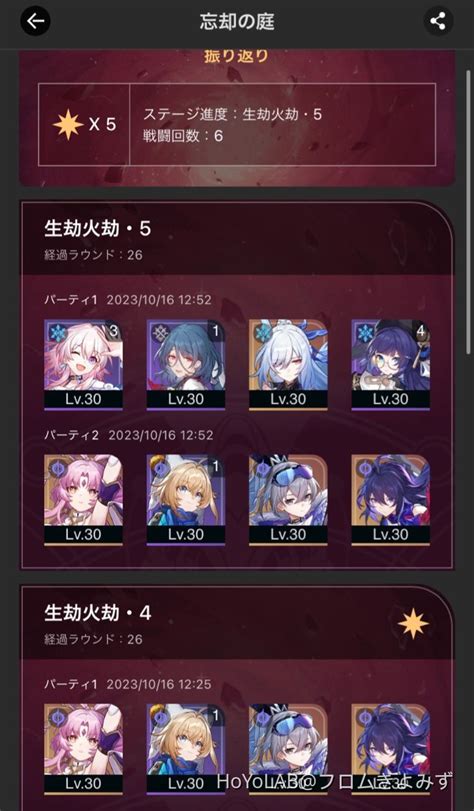
Task: Select Fu Xuan portrait in stage 4 party 1
Action: [x=83, y=749]
